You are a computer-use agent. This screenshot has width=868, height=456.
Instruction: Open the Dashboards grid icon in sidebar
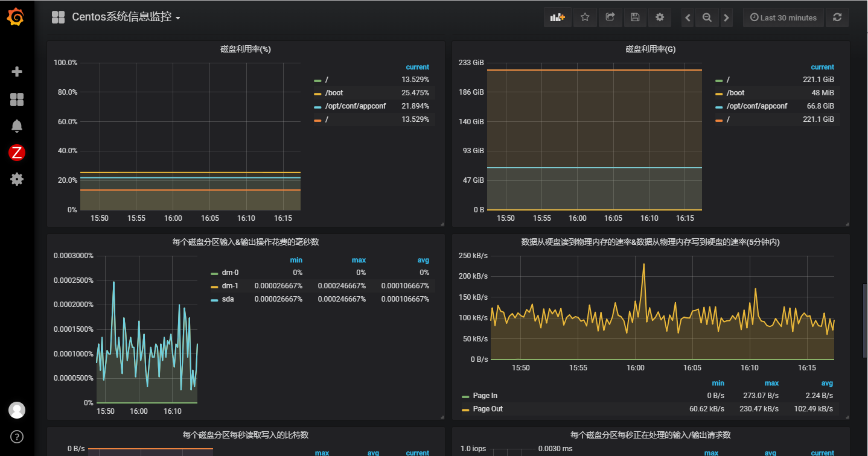(x=17, y=100)
